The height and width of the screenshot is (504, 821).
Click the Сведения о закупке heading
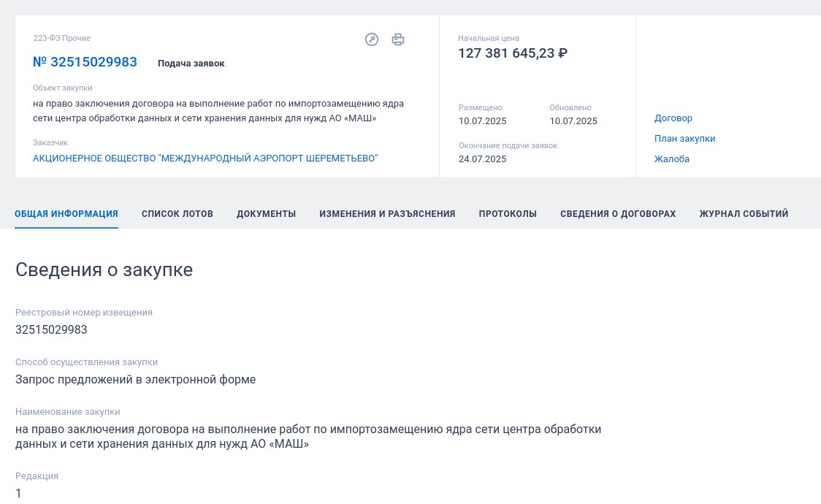tap(104, 270)
